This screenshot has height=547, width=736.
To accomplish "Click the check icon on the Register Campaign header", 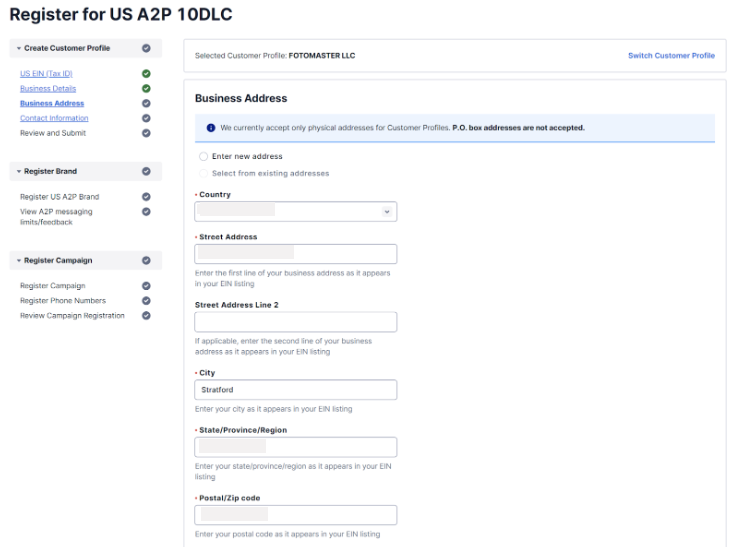I will (x=146, y=261).
